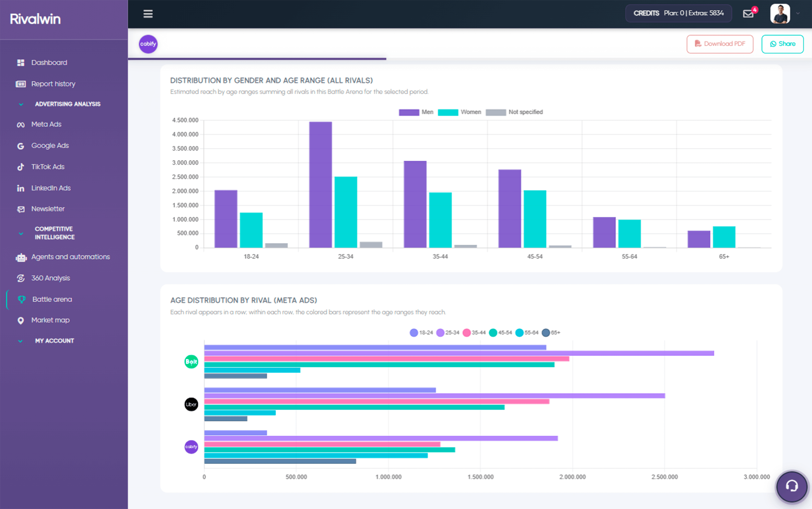The height and width of the screenshot is (509, 812).
Task: Click the Share button
Action: click(782, 44)
